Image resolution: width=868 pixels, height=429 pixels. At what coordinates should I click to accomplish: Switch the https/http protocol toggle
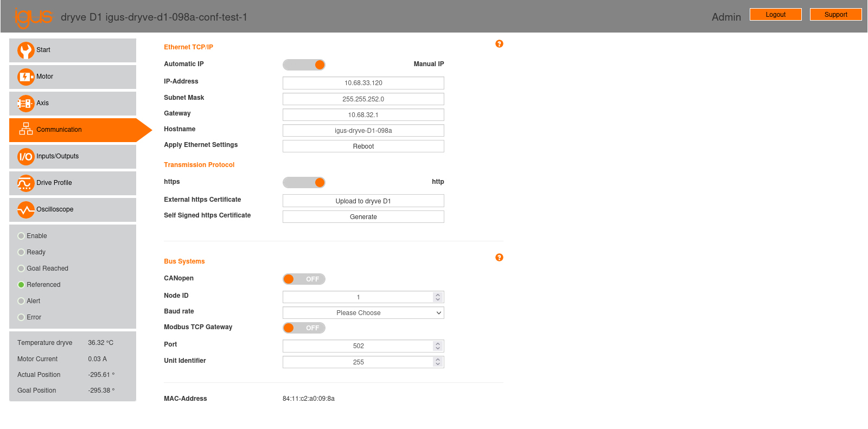tap(304, 183)
